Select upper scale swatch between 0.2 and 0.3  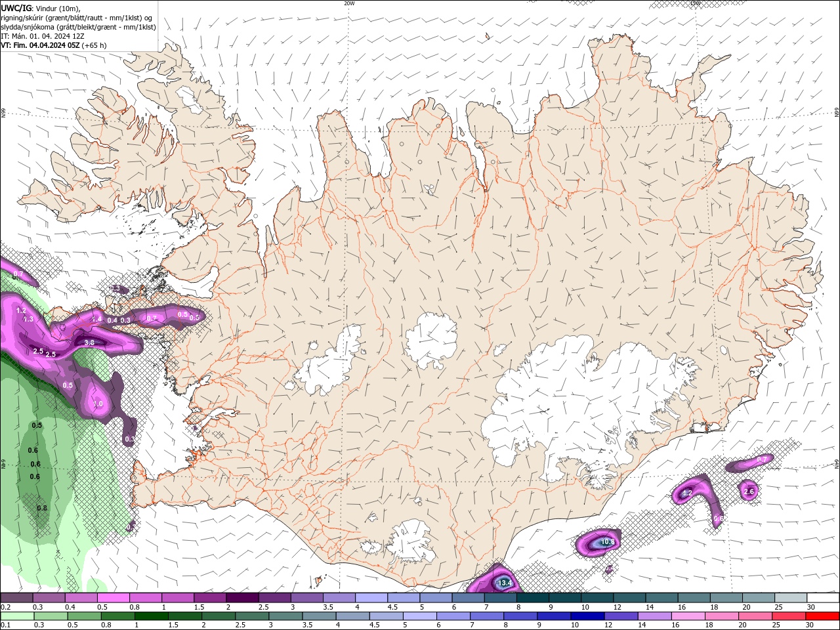pyautogui.click(x=17, y=598)
